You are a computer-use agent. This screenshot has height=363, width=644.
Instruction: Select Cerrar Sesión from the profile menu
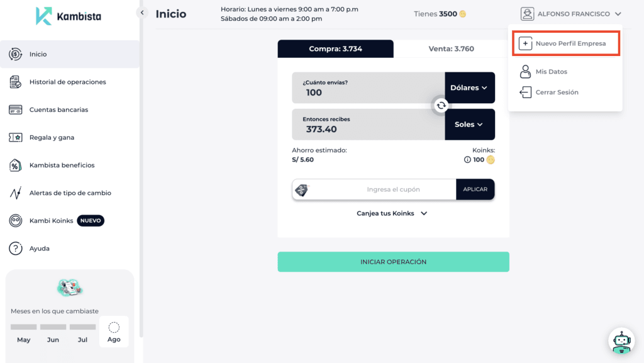coord(556,92)
